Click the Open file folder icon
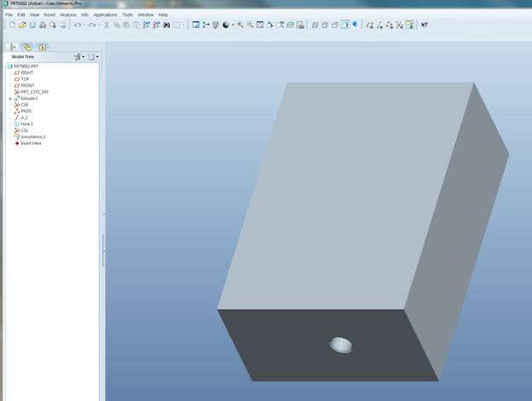Screen dimensions: 532x401 22,25
